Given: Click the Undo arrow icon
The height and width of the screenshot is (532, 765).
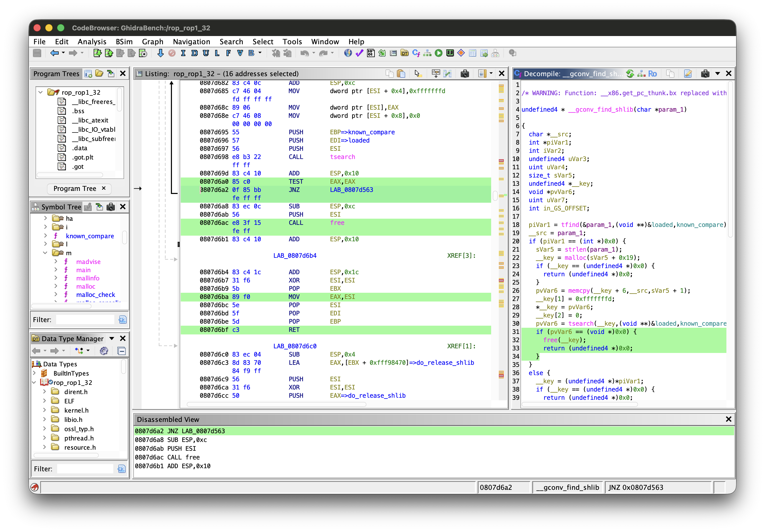Looking at the screenshot, I should coord(304,53).
